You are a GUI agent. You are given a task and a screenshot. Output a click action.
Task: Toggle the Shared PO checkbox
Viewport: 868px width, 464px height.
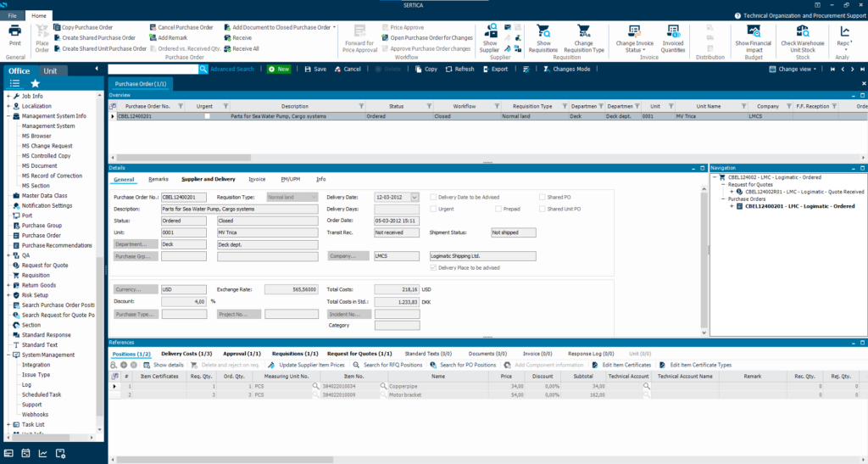pos(542,197)
